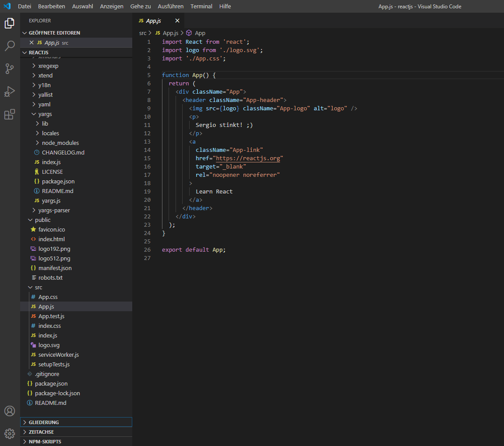Expand the y18n folder
The image size is (504, 446).
click(x=34, y=85)
